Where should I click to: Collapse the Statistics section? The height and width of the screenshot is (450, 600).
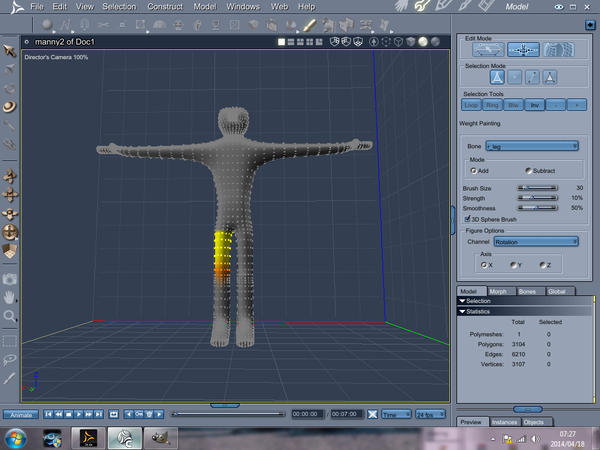[463, 313]
